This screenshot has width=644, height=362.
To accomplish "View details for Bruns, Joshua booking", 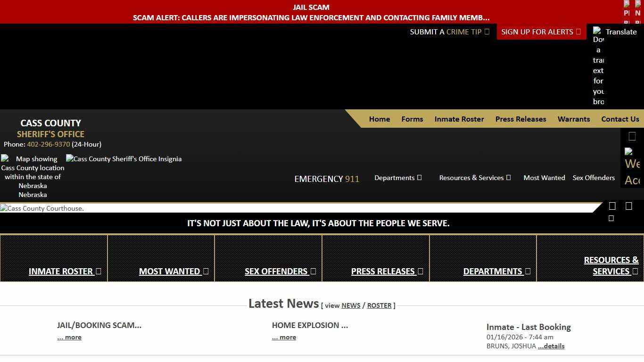I will [x=551, y=346].
